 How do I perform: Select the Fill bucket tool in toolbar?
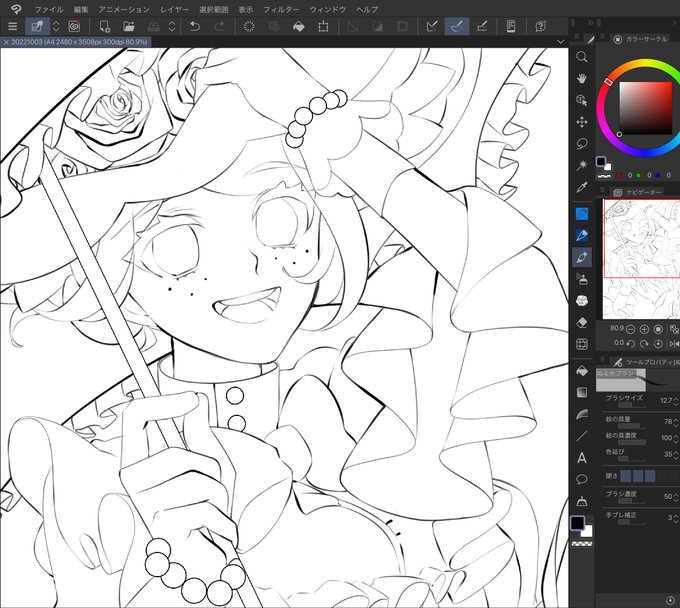coord(582,371)
